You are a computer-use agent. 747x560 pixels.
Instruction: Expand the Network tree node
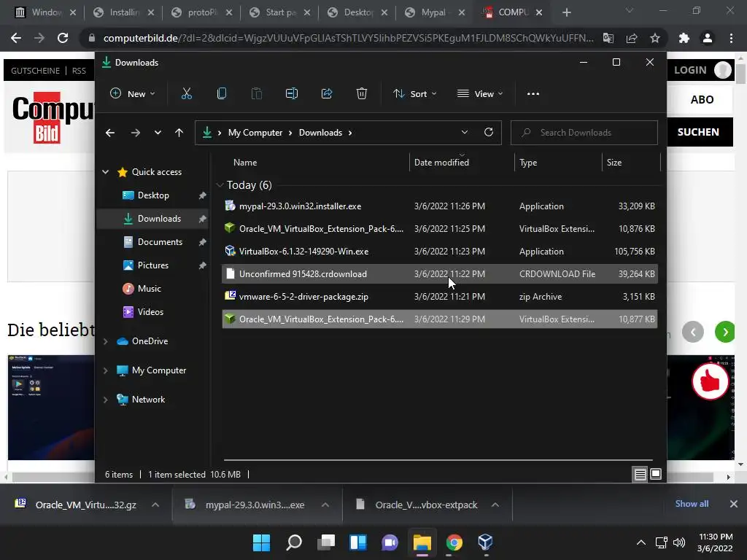coord(105,400)
